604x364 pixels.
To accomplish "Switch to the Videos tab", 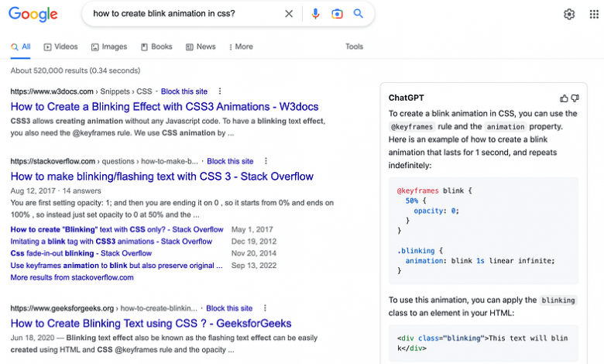I will click(61, 46).
